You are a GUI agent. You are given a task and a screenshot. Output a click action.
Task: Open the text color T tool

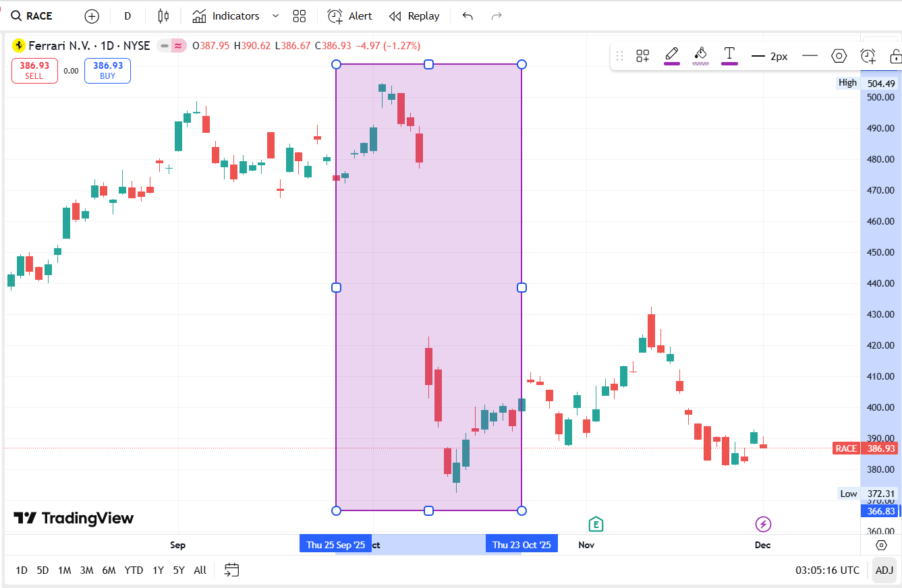[729, 55]
